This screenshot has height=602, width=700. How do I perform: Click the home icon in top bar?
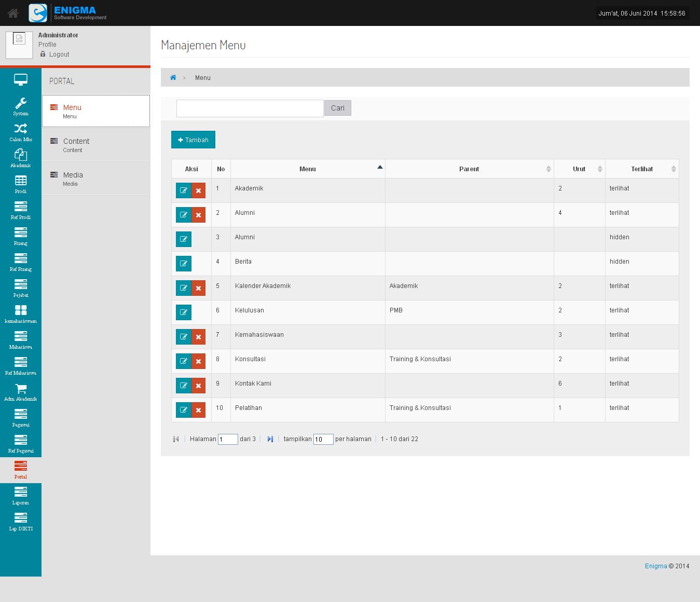click(x=13, y=13)
